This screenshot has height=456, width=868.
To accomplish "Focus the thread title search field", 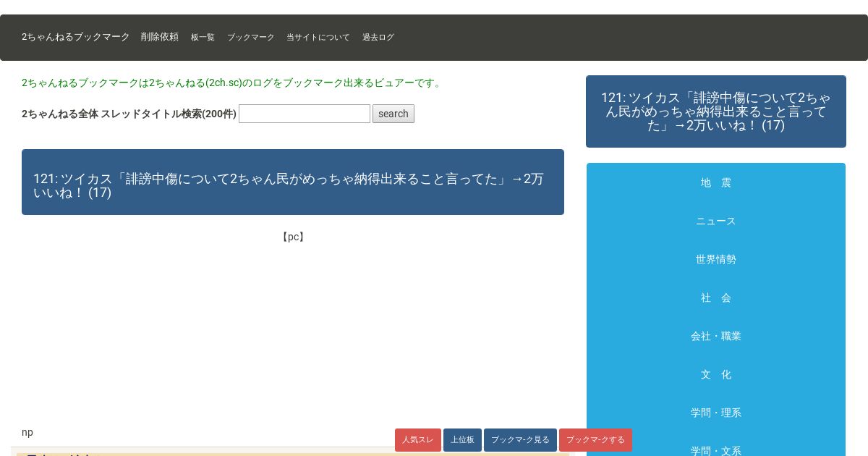I will (x=305, y=114).
